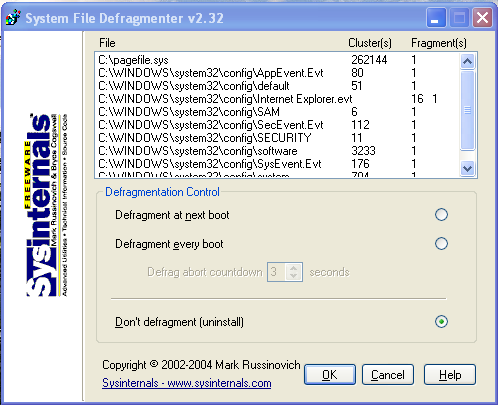Select the C:\pagefile.sys row
The image size is (498, 405).
click(x=277, y=60)
